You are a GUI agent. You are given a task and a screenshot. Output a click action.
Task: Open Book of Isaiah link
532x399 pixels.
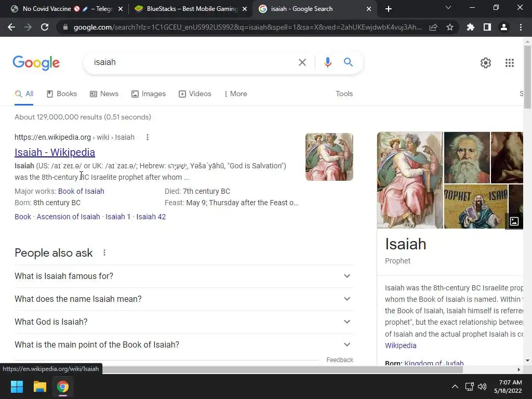[x=81, y=191]
